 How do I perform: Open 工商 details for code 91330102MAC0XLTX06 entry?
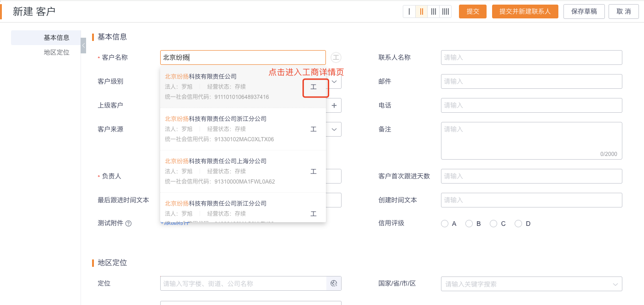point(313,129)
